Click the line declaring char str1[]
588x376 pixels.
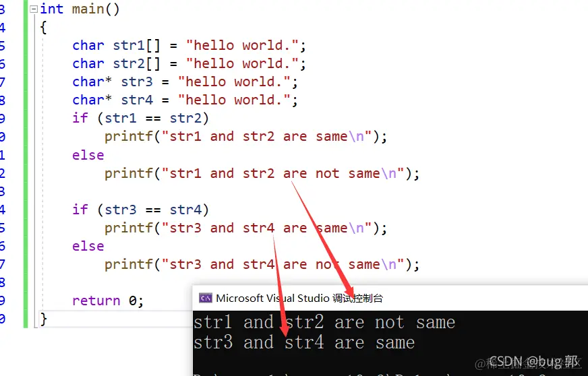point(189,45)
